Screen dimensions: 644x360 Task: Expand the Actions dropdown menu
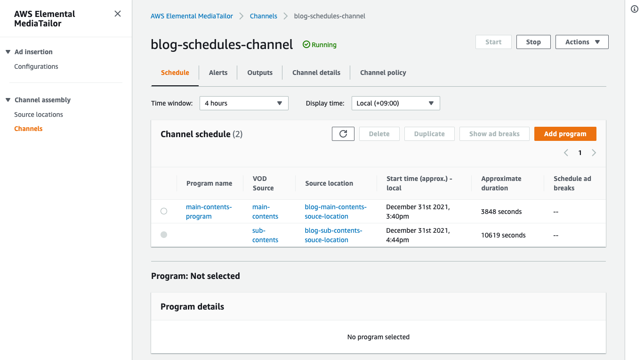click(x=582, y=42)
